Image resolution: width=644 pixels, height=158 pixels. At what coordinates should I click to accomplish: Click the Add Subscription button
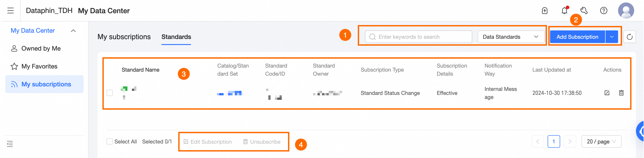(577, 37)
